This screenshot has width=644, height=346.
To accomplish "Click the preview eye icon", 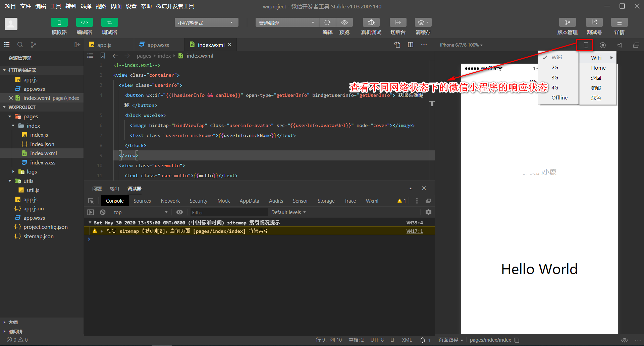I will click(x=344, y=22).
